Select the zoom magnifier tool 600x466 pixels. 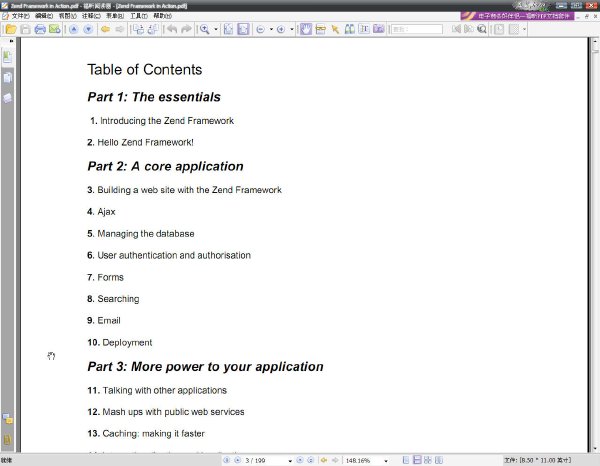pos(205,29)
